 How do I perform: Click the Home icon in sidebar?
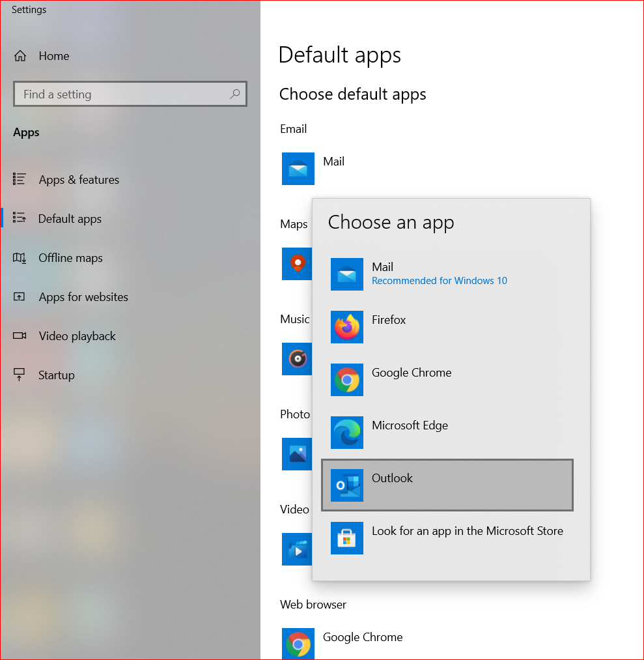click(20, 55)
